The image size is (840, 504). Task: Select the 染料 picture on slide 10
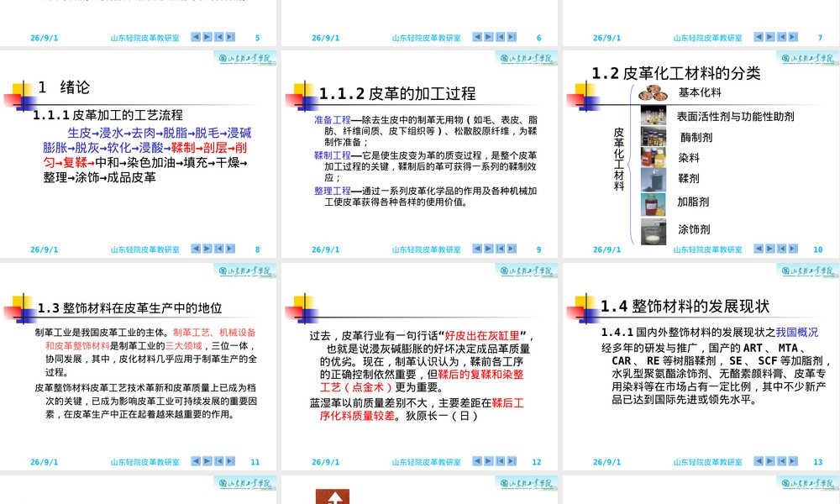[x=653, y=157]
